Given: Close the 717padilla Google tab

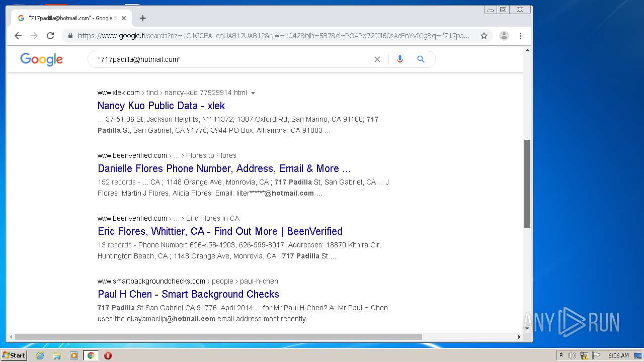Looking at the screenshot, I should [x=124, y=18].
